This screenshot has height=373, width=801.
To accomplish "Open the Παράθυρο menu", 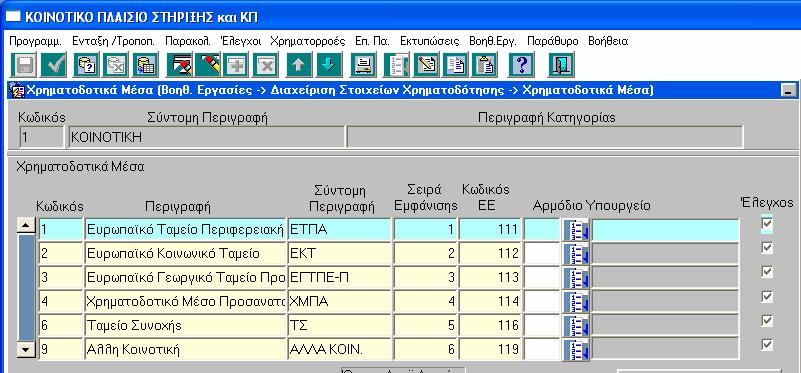I will (553, 41).
